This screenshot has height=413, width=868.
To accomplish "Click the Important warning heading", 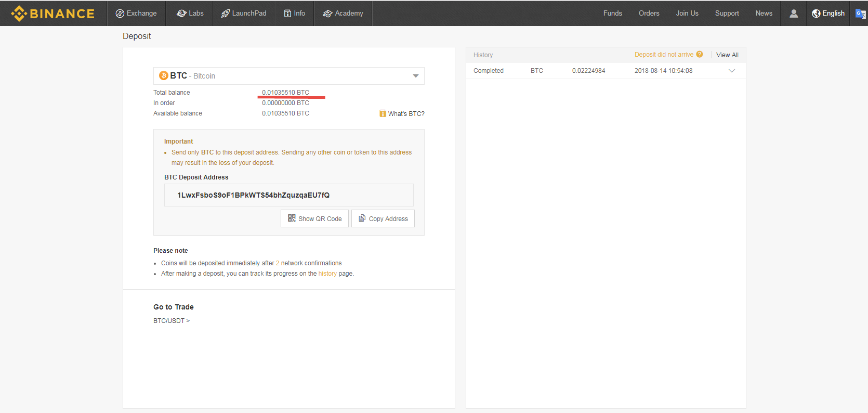I will click(x=179, y=141).
